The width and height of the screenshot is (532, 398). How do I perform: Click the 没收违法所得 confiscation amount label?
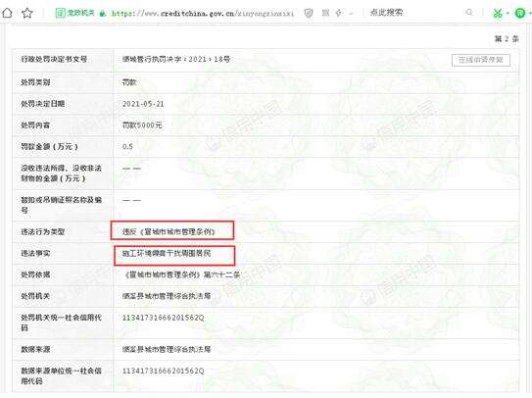[62, 174]
